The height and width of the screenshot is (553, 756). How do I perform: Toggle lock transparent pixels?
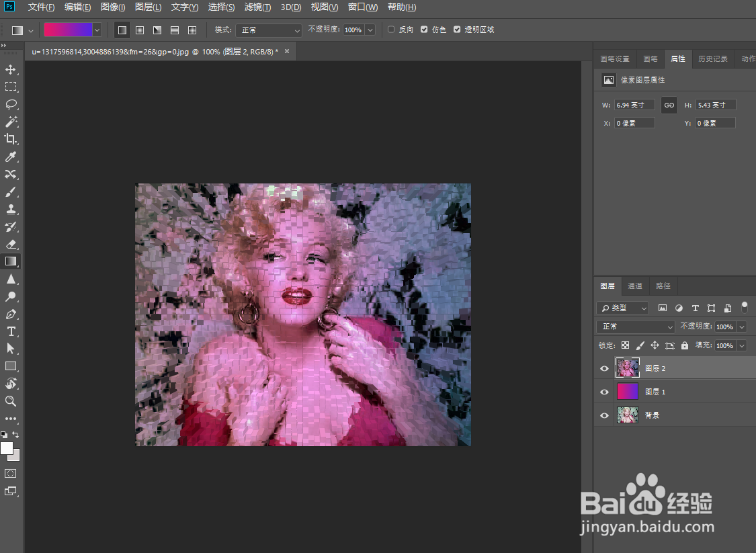click(x=626, y=345)
